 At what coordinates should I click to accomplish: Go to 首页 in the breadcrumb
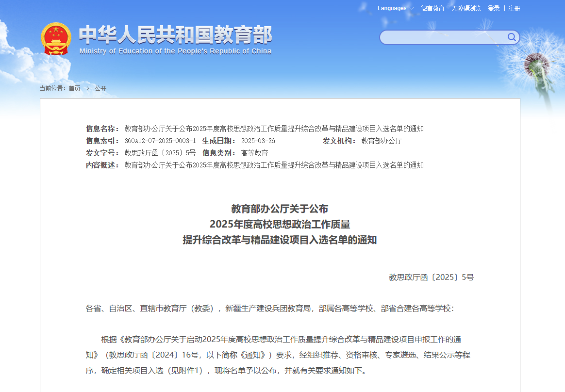point(74,88)
